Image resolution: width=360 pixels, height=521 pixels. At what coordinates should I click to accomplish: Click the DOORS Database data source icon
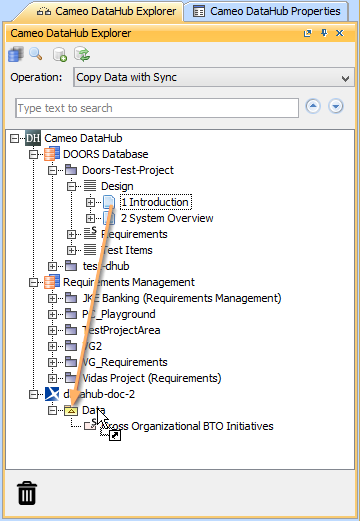click(52, 154)
